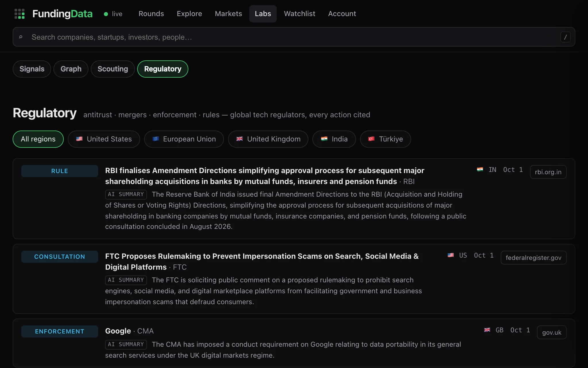This screenshot has width=588, height=368.
Task: Click the UK flag in Google row
Action: [487, 330]
